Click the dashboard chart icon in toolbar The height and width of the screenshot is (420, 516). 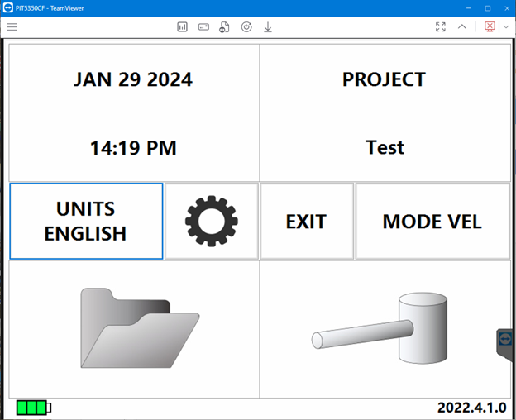click(182, 26)
